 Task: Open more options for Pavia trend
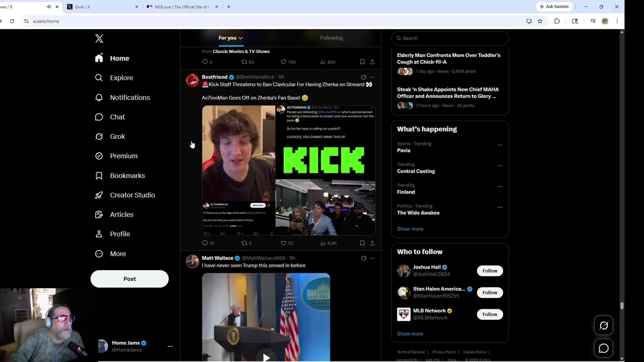tap(500, 145)
